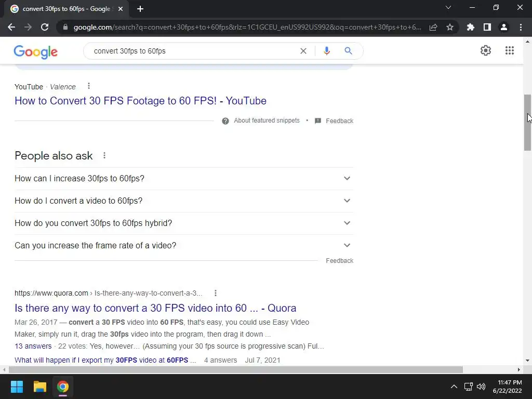Open more options beside YouTube Valence result
The width and height of the screenshot is (532, 399).
[x=89, y=86]
